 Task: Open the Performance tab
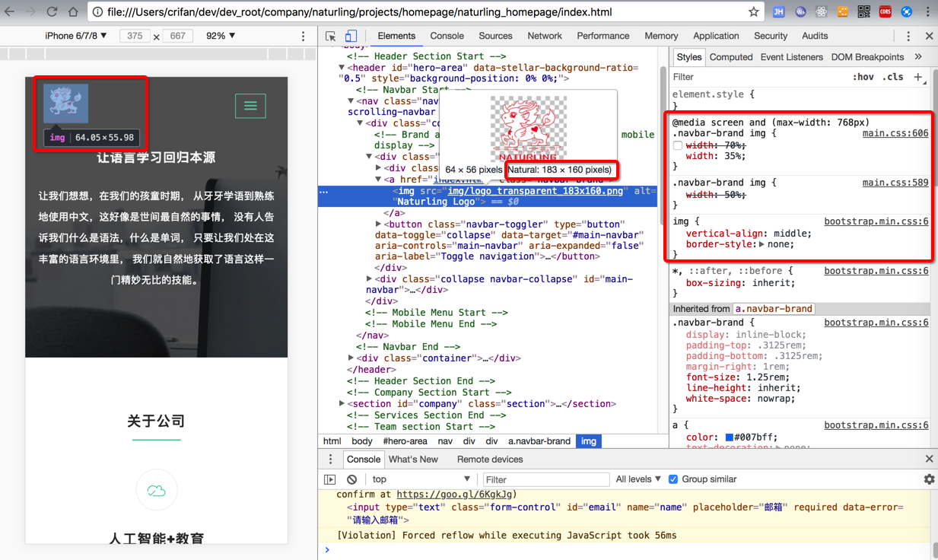click(x=603, y=36)
